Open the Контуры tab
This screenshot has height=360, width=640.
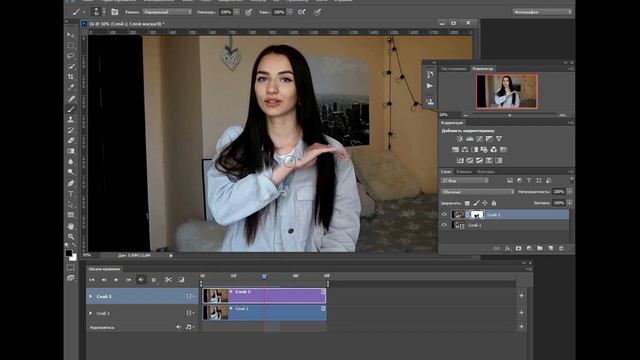point(486,172)
